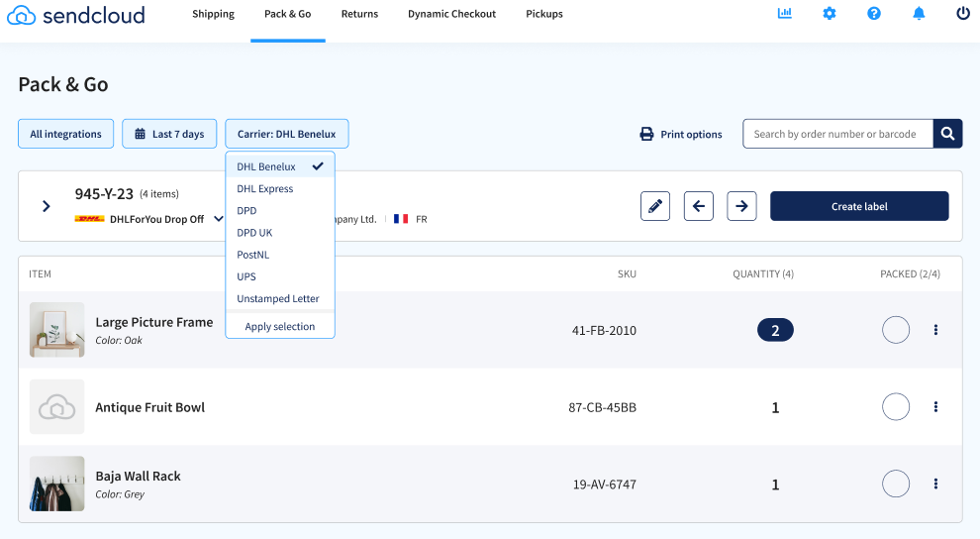Mark Baja Wall Rack as packed
Image resolution: width=980 pixels, height=539 pixels.
pos(896,484)
